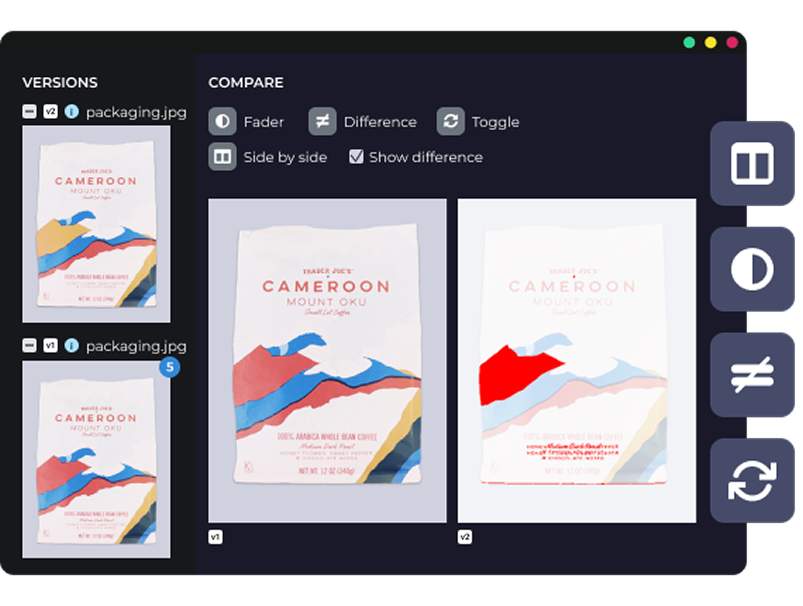Open info icon for v1 packaging.jpg
Screen dimensions: 803x606
(71, 346)
